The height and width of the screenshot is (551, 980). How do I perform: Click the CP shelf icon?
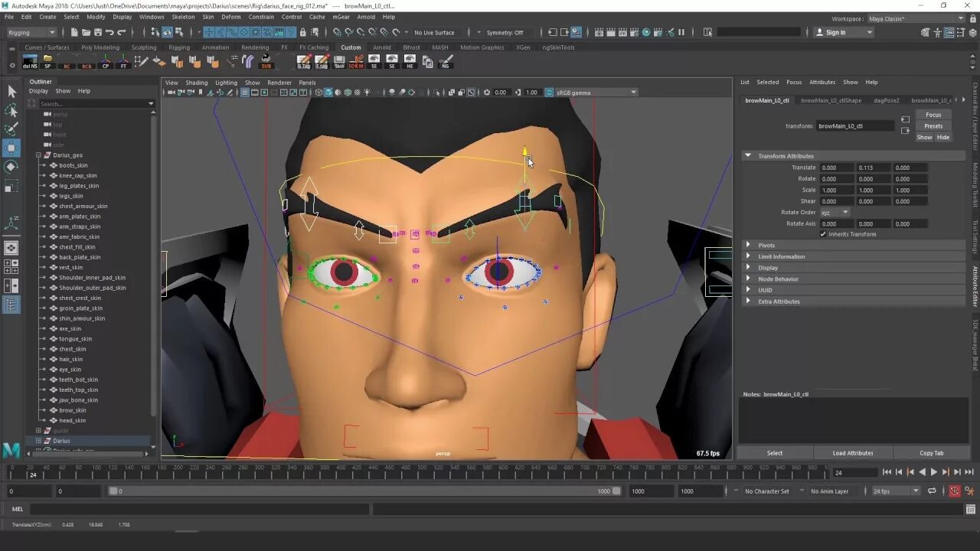(x=106, y=61)
